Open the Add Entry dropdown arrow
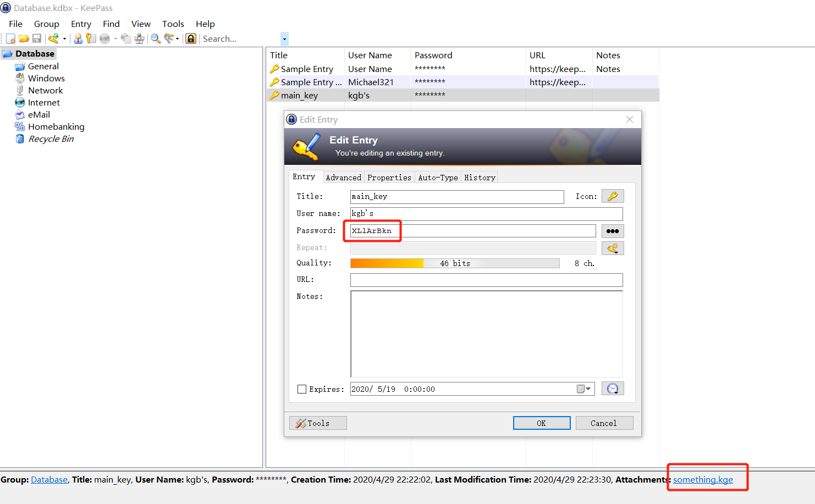This screenshot has height=504, width=815. [64, 38]
